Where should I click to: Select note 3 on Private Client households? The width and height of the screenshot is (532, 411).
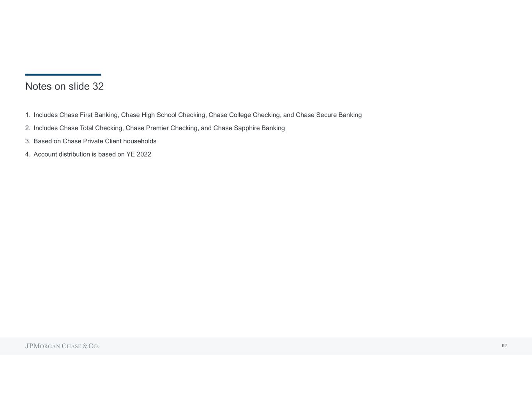pyautogui.click(x=91, y=141)
